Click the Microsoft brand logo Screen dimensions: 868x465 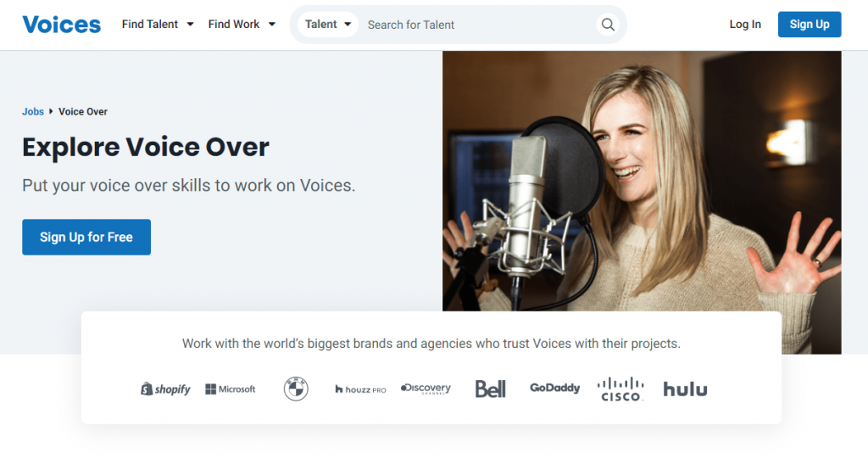(231, 389)
